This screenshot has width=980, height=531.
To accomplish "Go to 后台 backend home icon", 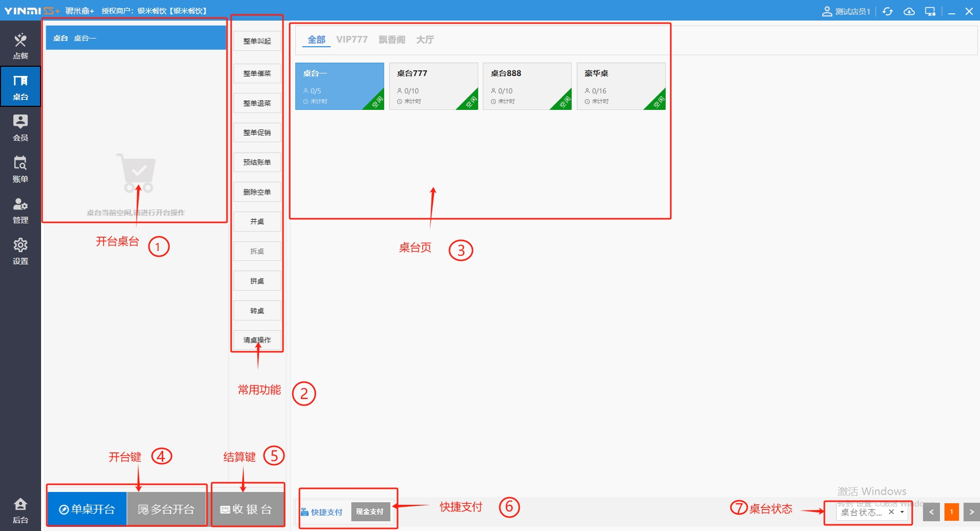I will (21, 510).
